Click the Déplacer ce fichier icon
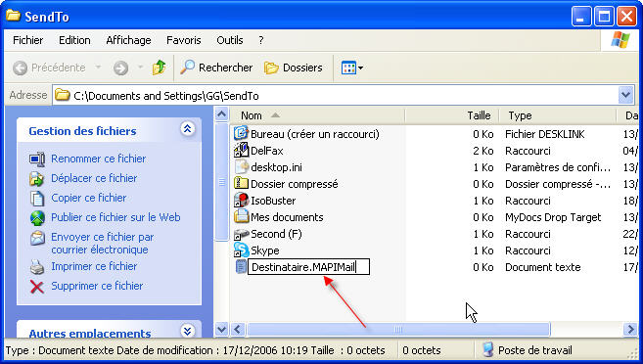Image resolution: width=643 pixels, height=364 pixels. point(37,178)
